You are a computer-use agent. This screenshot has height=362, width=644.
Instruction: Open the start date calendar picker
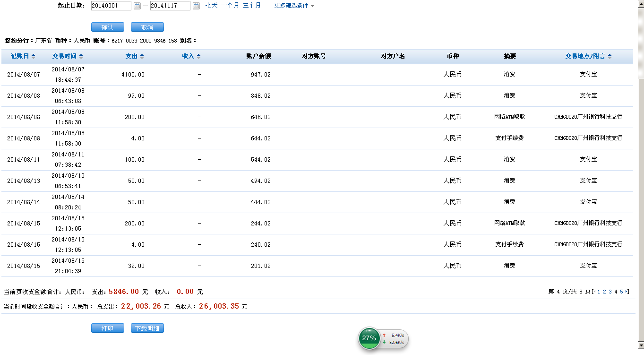pyautogui.click(x=137, y=6)
